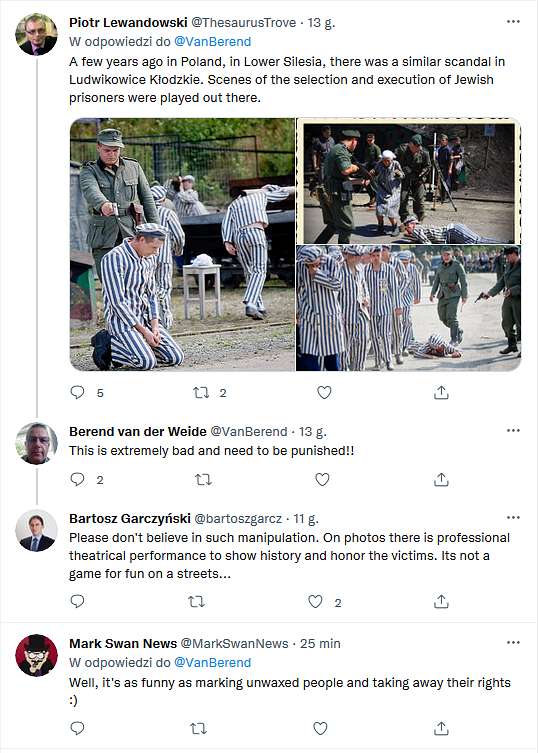
Task: Share Bartosz Garczyński's tweet
Action: [441, 601]
